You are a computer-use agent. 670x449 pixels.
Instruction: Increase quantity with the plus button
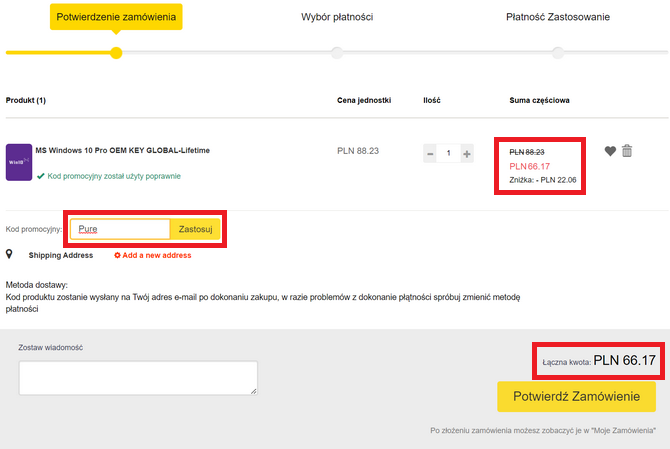[467, 153]
